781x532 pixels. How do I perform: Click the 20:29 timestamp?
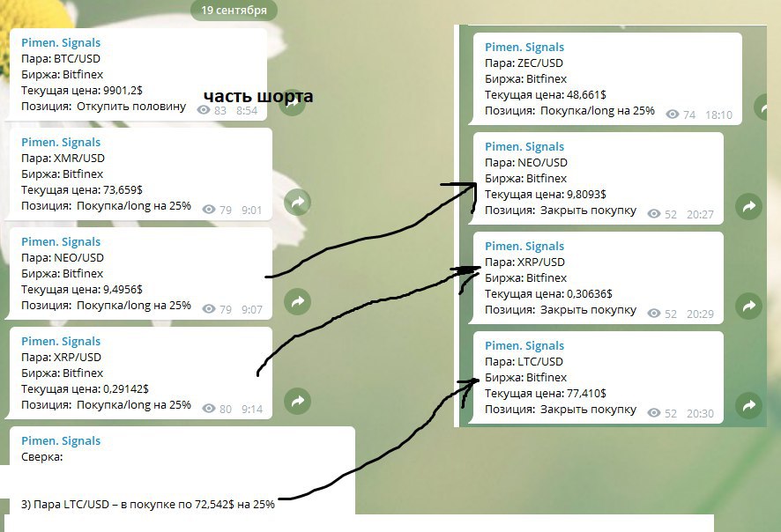click(700, 314)
